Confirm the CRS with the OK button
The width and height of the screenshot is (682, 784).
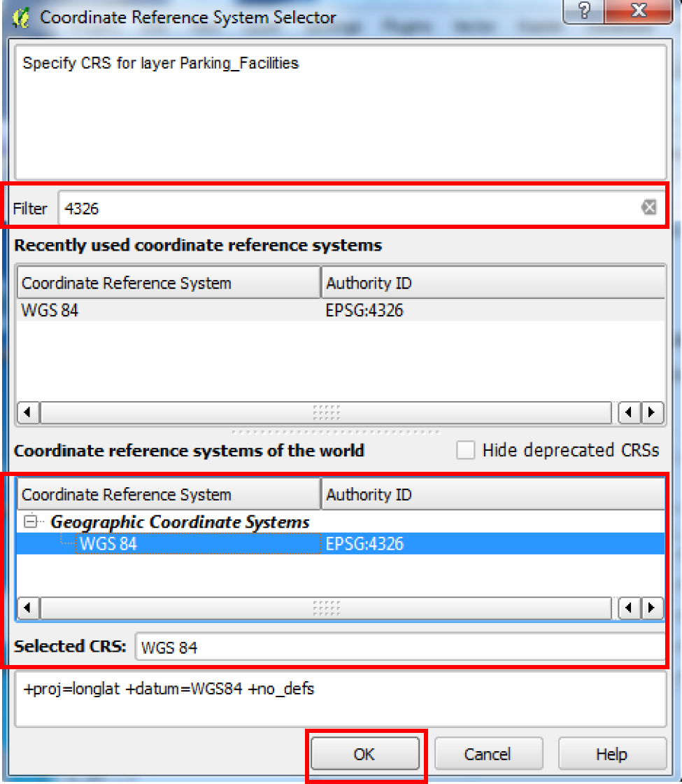(364, 754)
